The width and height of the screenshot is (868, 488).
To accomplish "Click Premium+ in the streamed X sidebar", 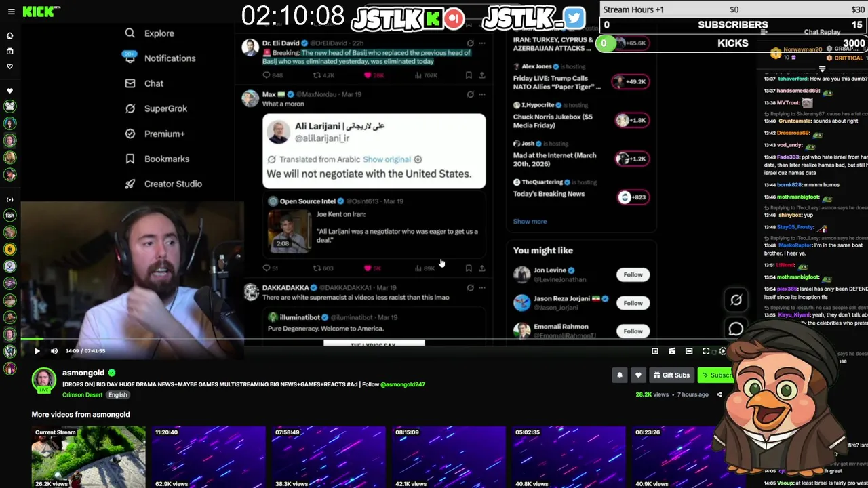I will (x=155, y=134).
